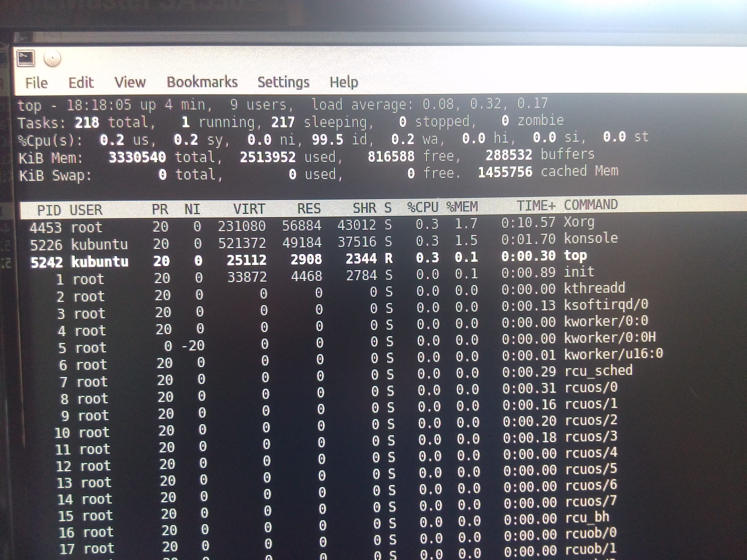Click the rcuos/1 command text

point(591,404)
